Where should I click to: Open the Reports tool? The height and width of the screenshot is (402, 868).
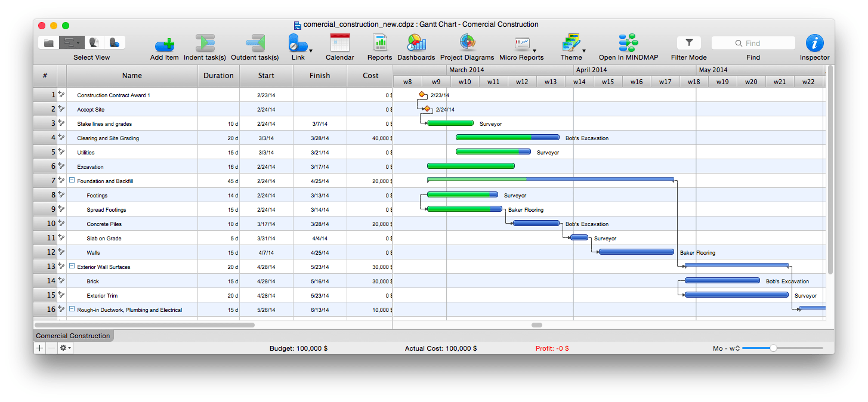[379, 44]
